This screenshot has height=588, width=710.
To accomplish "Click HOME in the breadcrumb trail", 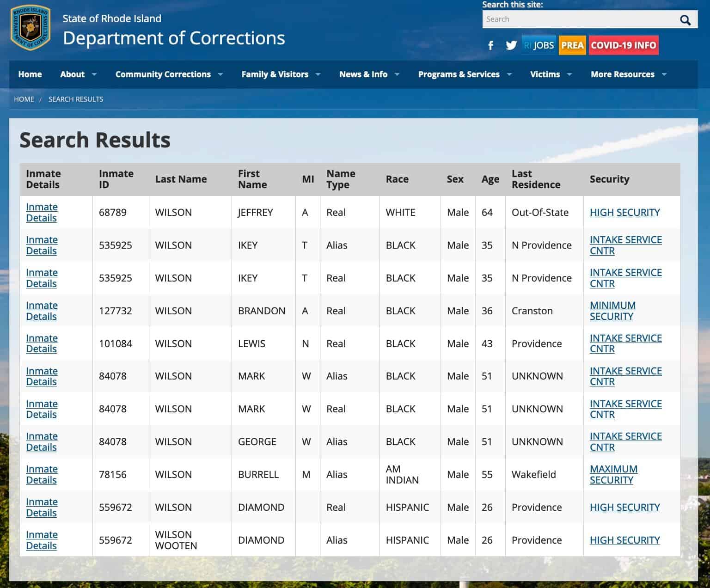I will (x=24, y=99).
